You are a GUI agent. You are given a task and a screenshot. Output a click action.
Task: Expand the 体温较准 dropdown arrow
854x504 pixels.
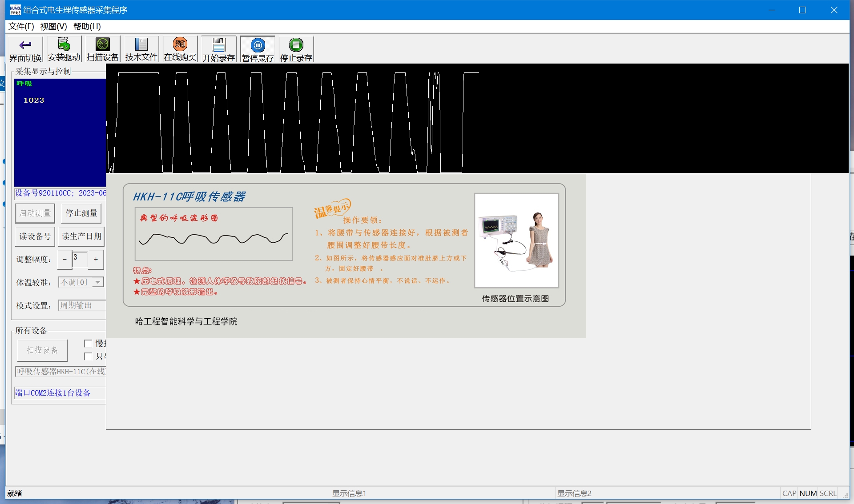(98, 282)
